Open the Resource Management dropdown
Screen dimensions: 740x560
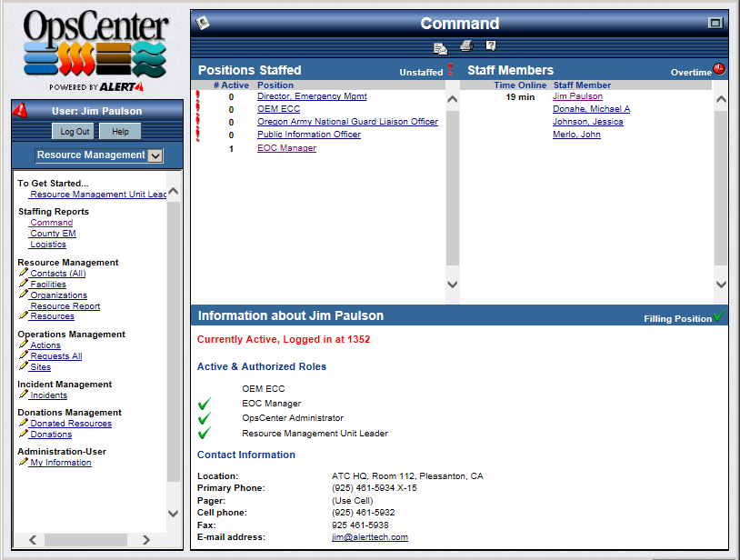tap(155, 155)
